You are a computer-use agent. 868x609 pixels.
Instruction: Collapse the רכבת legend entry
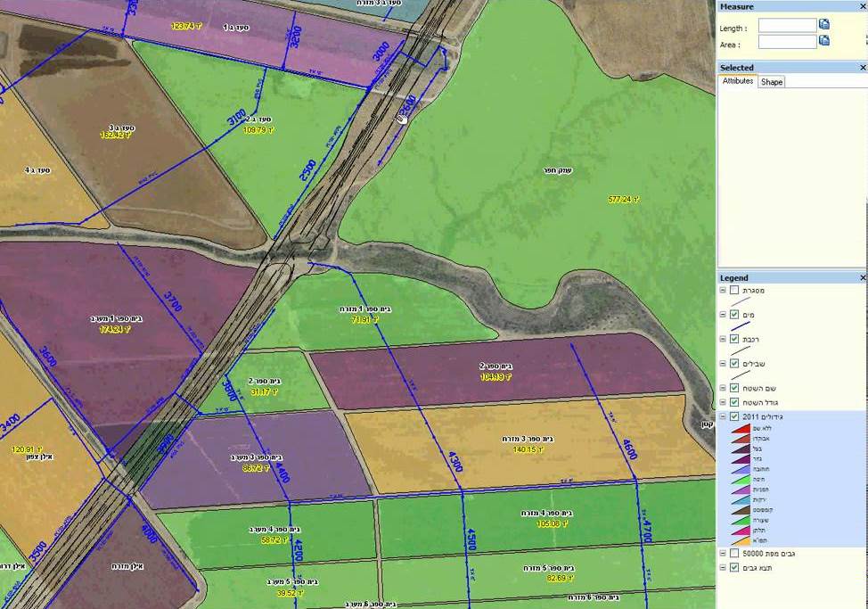point(723,339)
